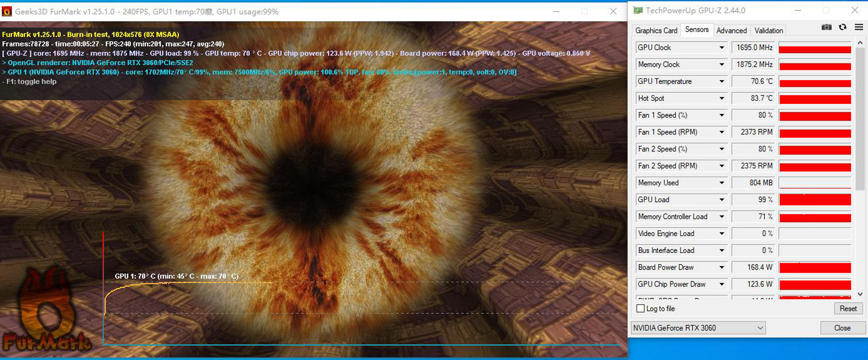Image resolution: width=868 pixels, height=360 pixels.
Task: Click the 123.6 W Chip Power value
Action: (x=753, y=284)
